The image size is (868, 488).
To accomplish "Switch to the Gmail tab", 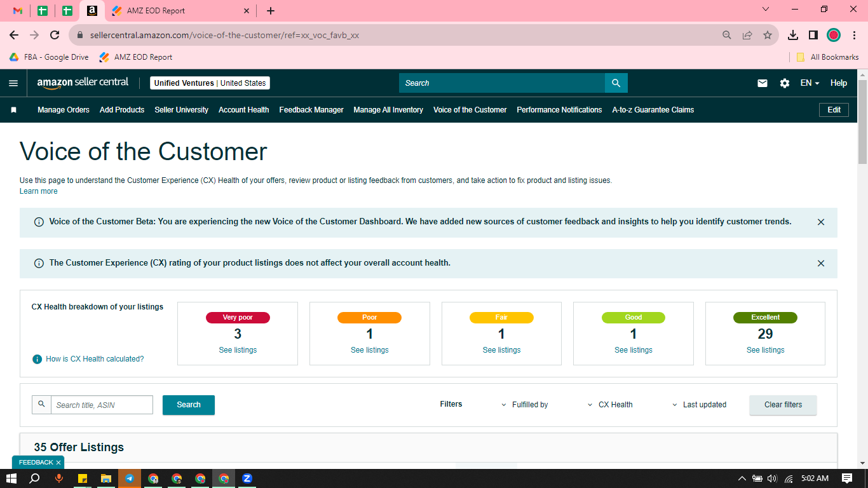I will pos(18,11).
